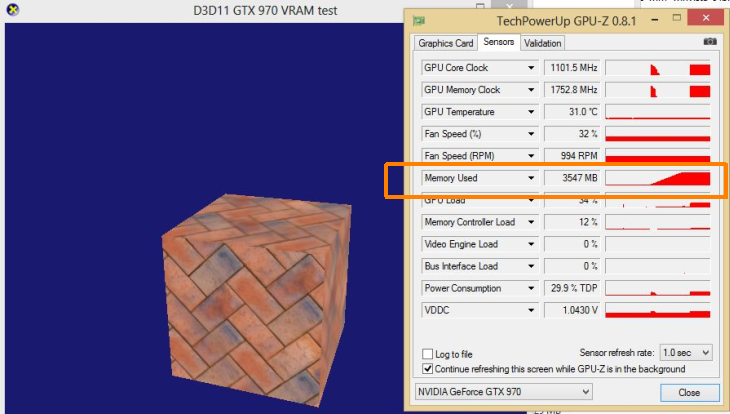Click the 29.9 % TDP power value
The height and width of the screenshot is (414, 730).
click(x=572, y=288)
